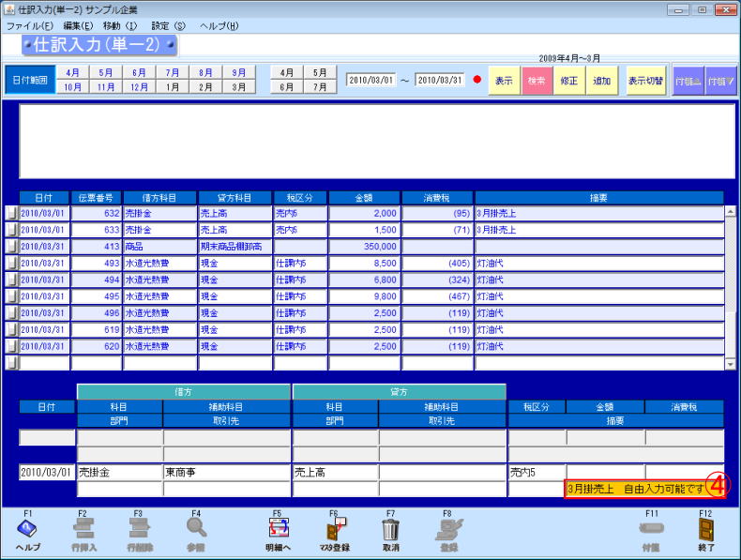Click the entry form date field 2010/03/01
Viewport: 741px width, 560px height.
coord(47,472)
